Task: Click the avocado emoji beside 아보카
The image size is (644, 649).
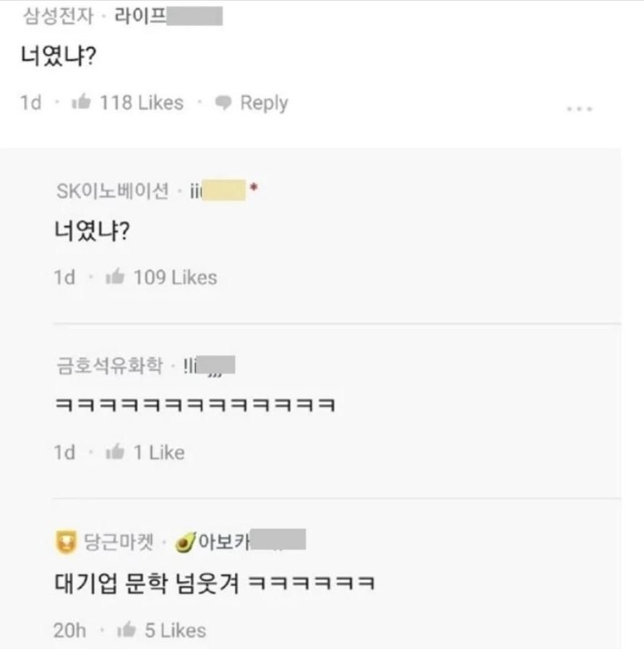Action: click(x=186, y=541)
